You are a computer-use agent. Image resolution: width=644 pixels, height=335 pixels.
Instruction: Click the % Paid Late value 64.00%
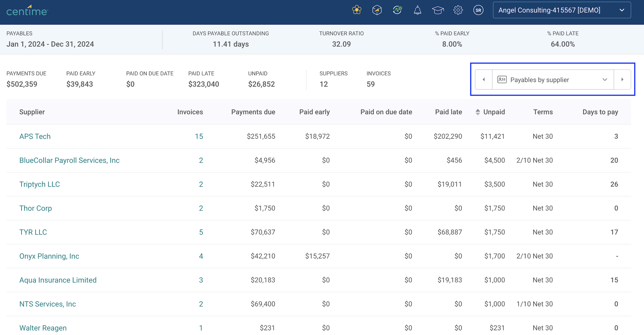[562, 44]
